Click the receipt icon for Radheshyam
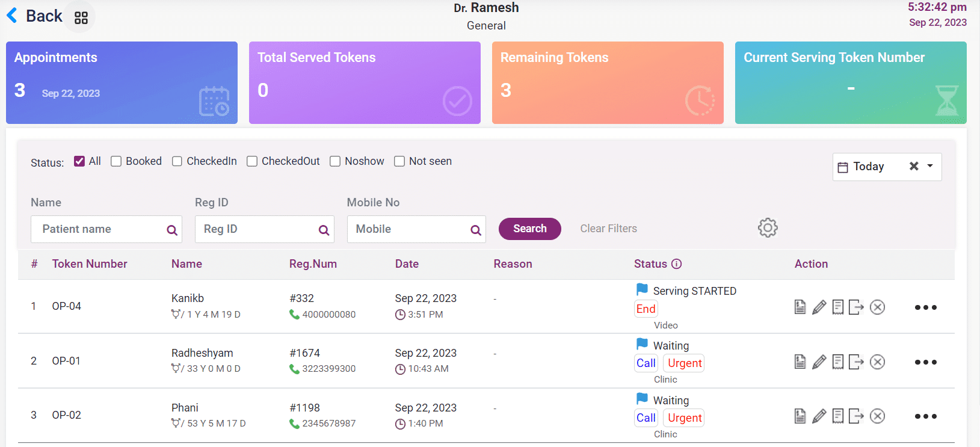 coord(837,362)
